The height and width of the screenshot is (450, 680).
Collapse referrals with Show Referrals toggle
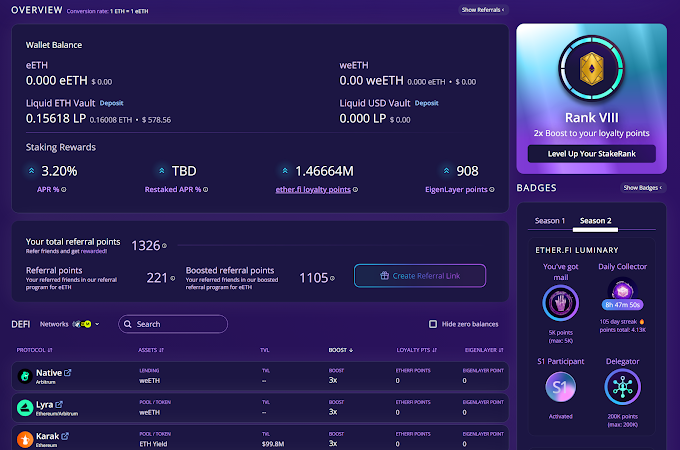click(483, 10)
